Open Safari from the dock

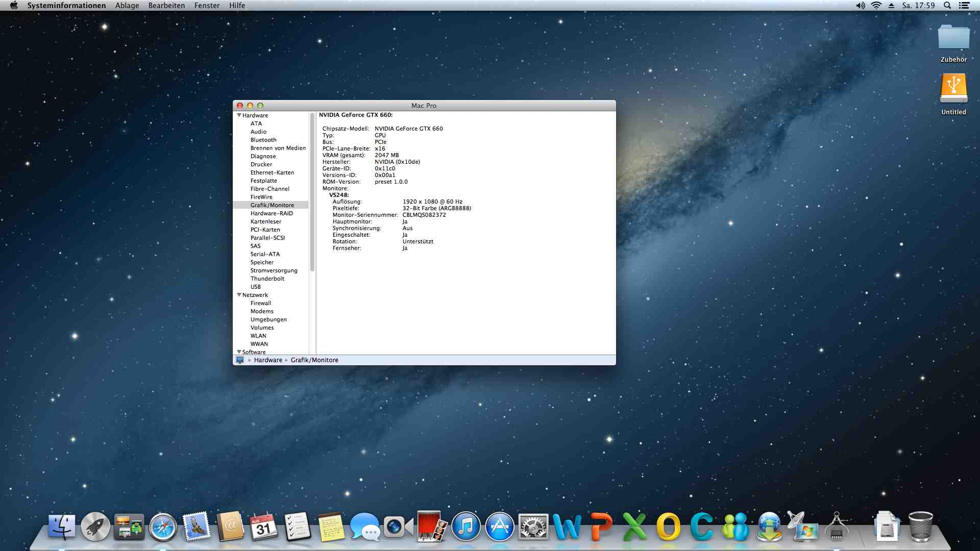[163, 528]
